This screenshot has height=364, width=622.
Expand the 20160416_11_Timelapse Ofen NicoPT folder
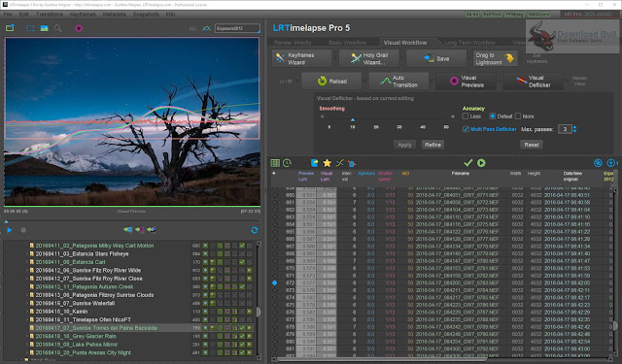(27, 319)
